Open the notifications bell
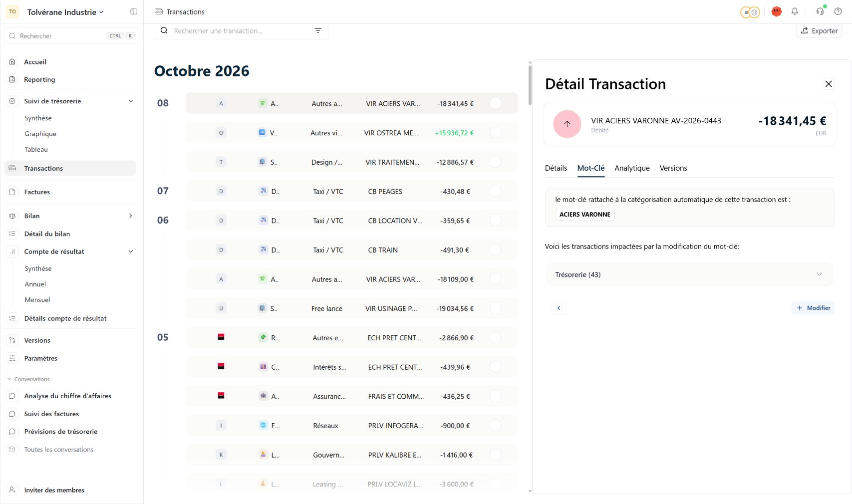The image size is (852, 504). 795,11
